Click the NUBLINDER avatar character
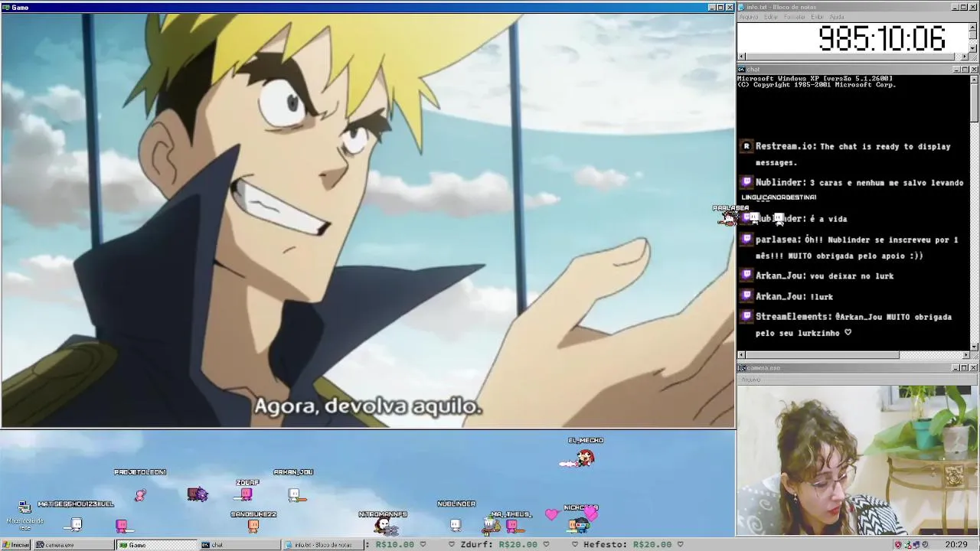The image size is (980, 551). pos(456,524)
